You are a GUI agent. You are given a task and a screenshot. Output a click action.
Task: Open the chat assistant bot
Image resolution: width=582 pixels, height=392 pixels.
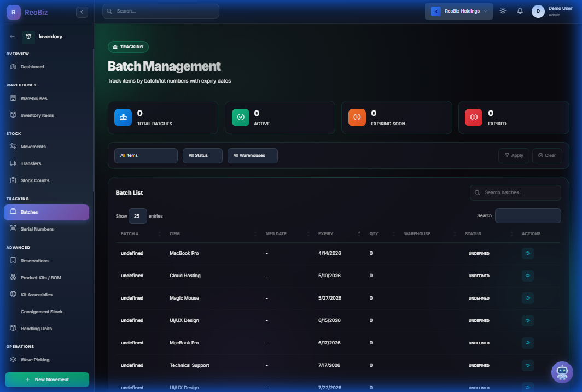pyautogui.click(x=562, y=372)
